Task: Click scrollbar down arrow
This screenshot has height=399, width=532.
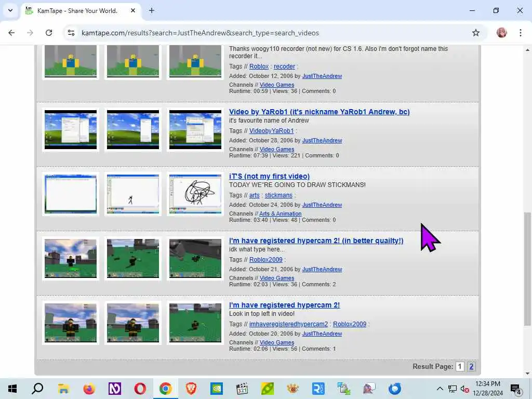Action: 527,374
